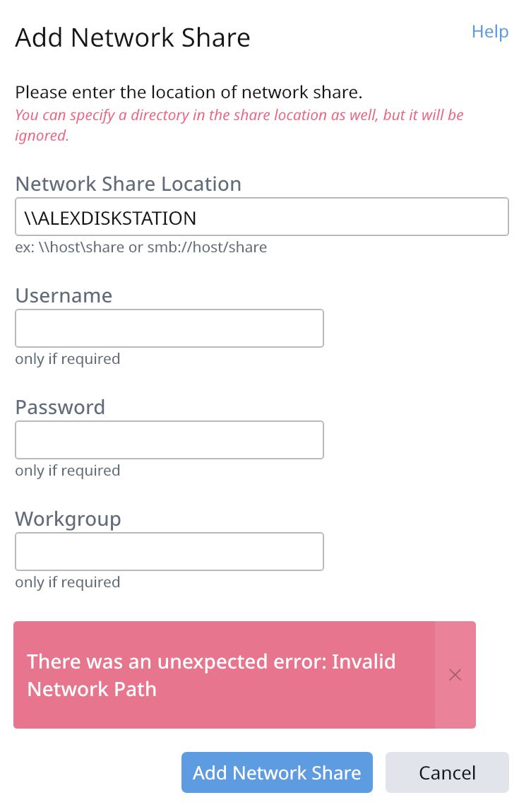Open the Help link
The image size is (531, 812).
click(x=490, y=32)
